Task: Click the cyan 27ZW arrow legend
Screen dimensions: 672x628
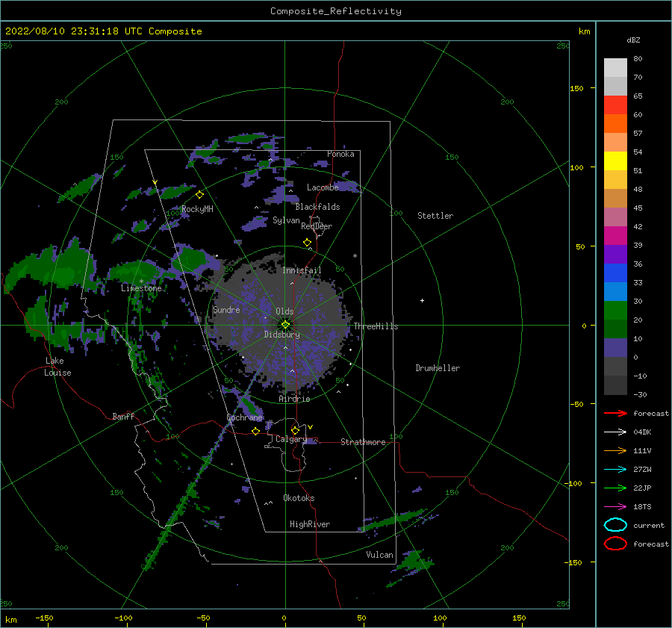Action: tap(615, 470)
